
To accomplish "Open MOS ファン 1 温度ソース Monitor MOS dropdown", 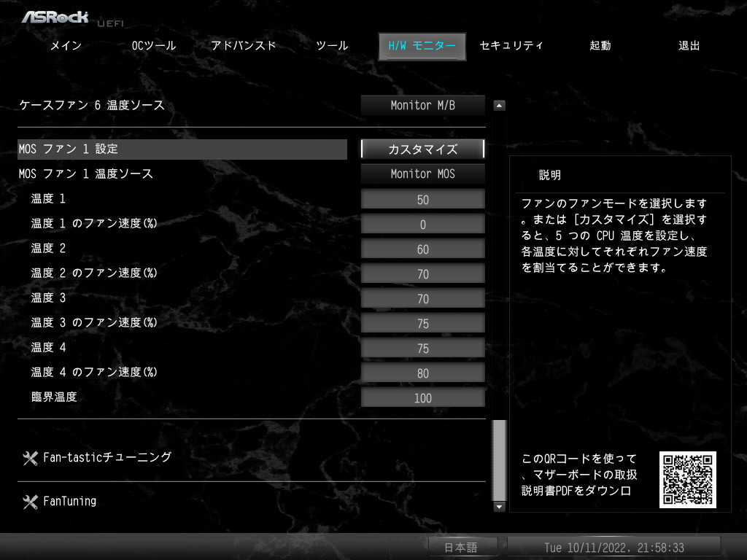I will click(x=422, y=174).
